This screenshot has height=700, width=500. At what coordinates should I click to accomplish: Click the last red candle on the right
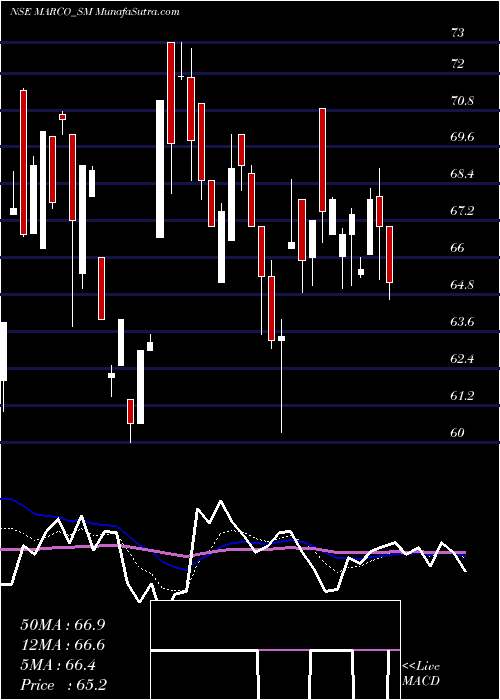(389, 254)
